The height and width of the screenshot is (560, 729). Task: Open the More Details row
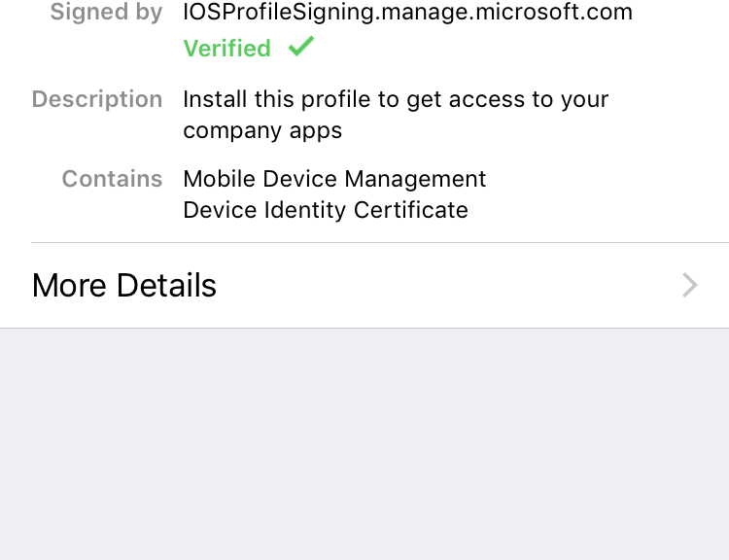point(364,285)
